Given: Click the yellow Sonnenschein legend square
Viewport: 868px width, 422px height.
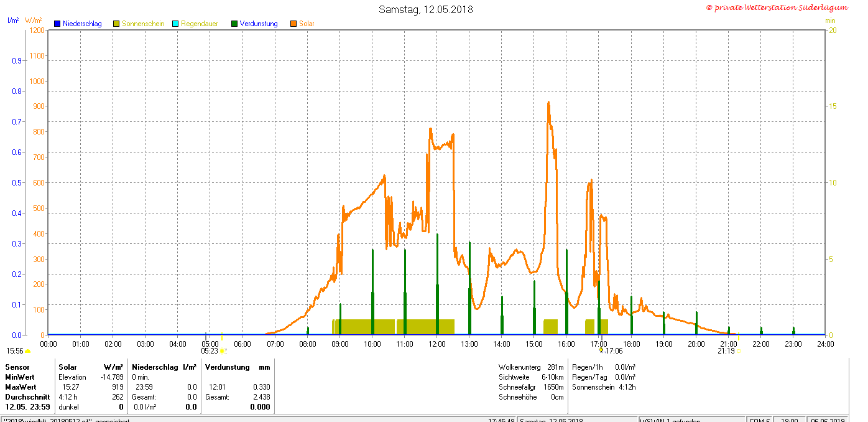Looking at the screenshot, I should pos(116,24).
